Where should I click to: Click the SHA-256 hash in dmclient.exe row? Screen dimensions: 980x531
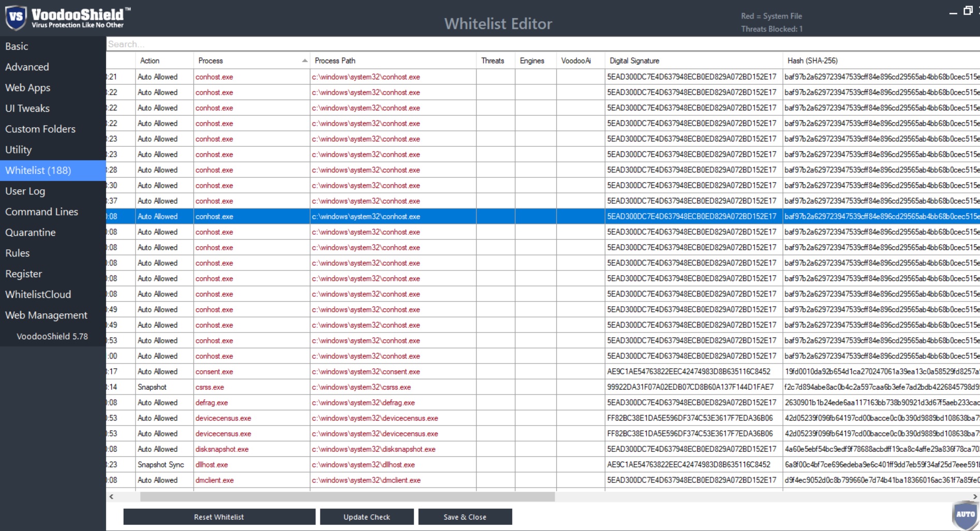pyautogui.click(x=881, y=480)
